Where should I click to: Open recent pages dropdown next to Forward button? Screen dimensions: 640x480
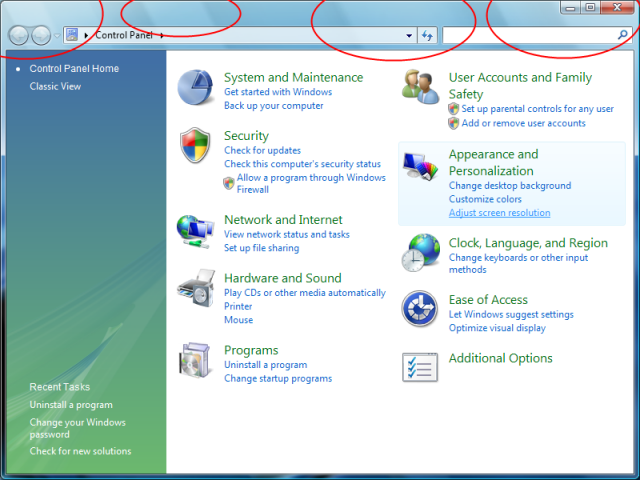(x=57, y=36)
